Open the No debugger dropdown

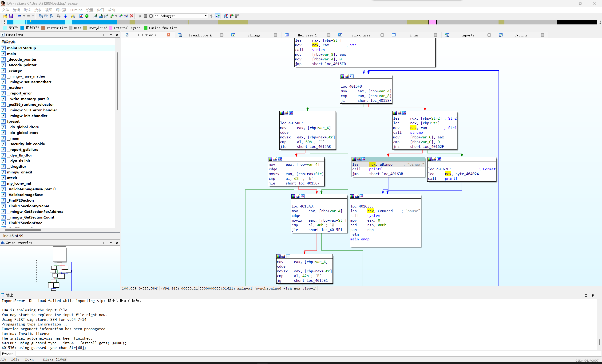[x=206, y=16]
